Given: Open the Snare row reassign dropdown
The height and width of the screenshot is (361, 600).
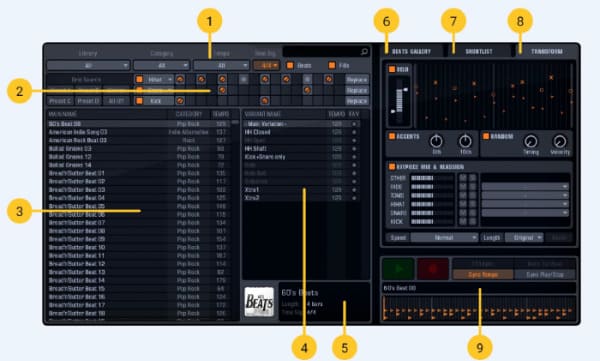Looking at the screenshot, I should [525, 213].
